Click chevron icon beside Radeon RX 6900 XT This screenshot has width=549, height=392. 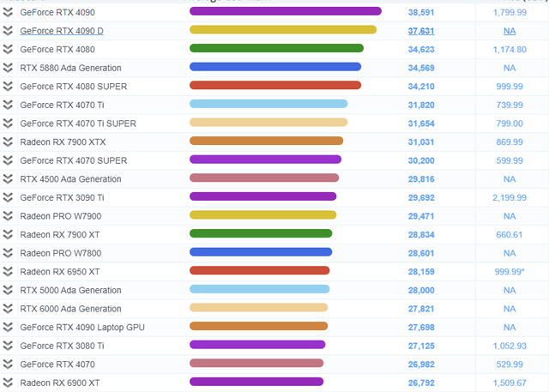point(8,383)
